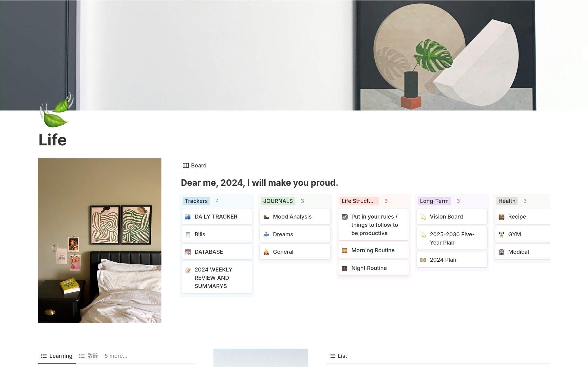Check the checkbox on the productivity rules card
The image size is (588, 367).
pos(345,216)
